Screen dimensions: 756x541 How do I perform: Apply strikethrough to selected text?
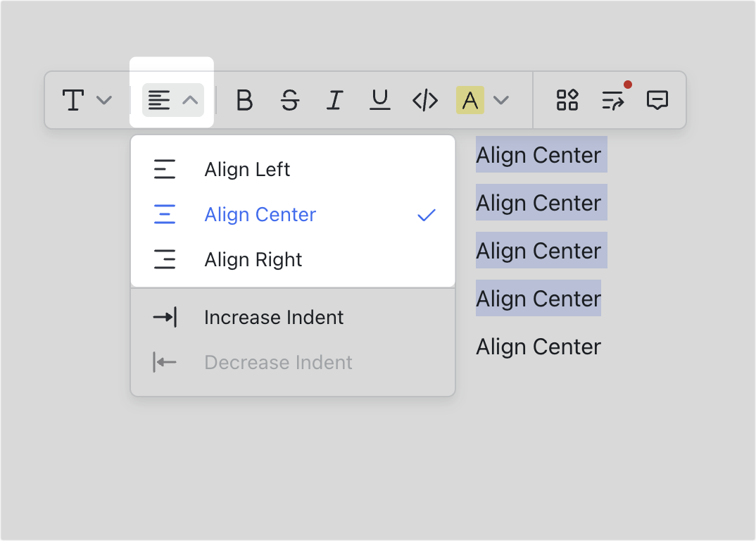(289, 100)
